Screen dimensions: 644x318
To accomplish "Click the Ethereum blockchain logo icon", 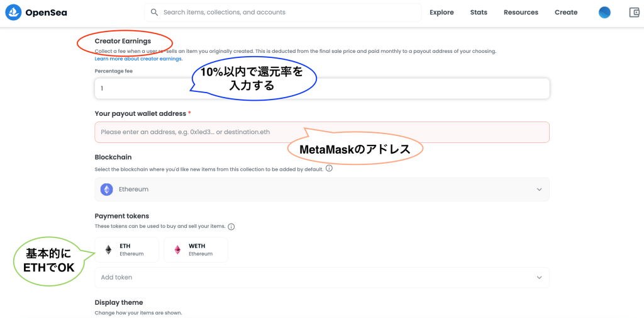I will [107, 189].
